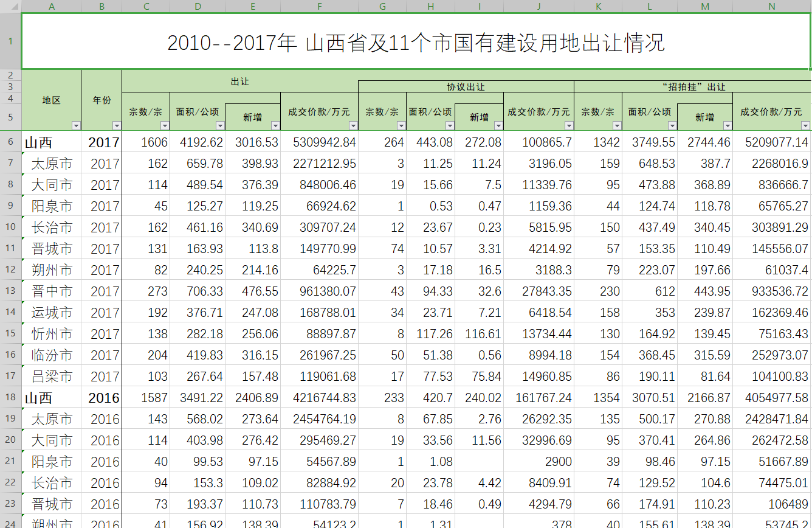Open column K 宗数/宗 filter dropdown
The image size is (812, 528).
pyautogui.click(x=617, y=126)
